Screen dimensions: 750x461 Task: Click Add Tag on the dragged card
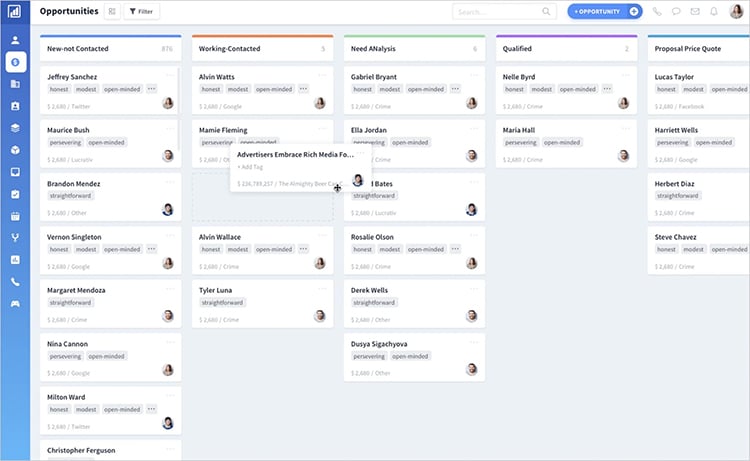click(252, 167)
